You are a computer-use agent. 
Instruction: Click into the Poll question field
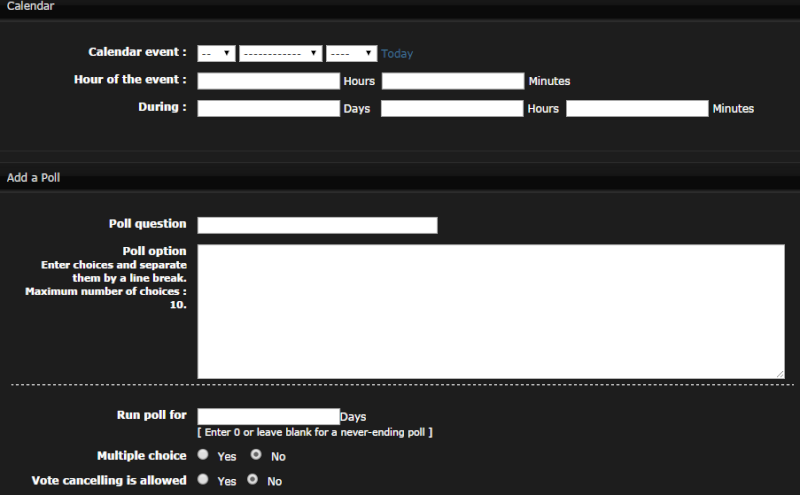tap(317, 225)
